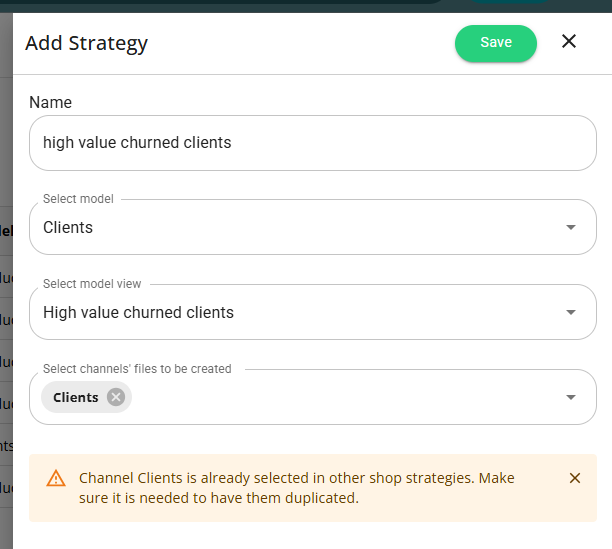Click the empty space beside the Clients chip
This screenshot has height=549, width=612.
point(340,397)
